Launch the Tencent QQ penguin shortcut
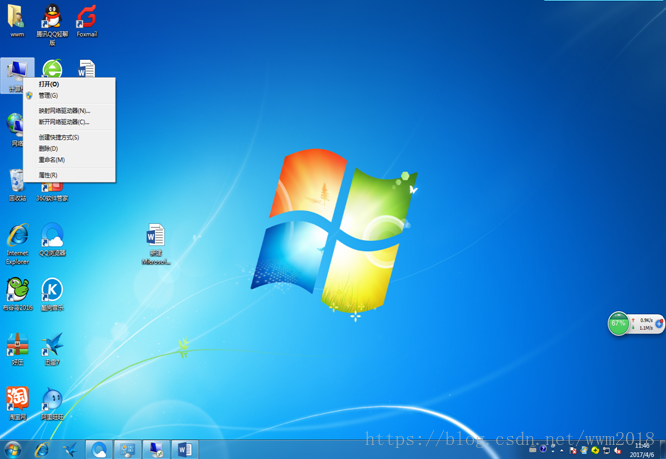Screen dimensions: 666x459 coord(52,24)
